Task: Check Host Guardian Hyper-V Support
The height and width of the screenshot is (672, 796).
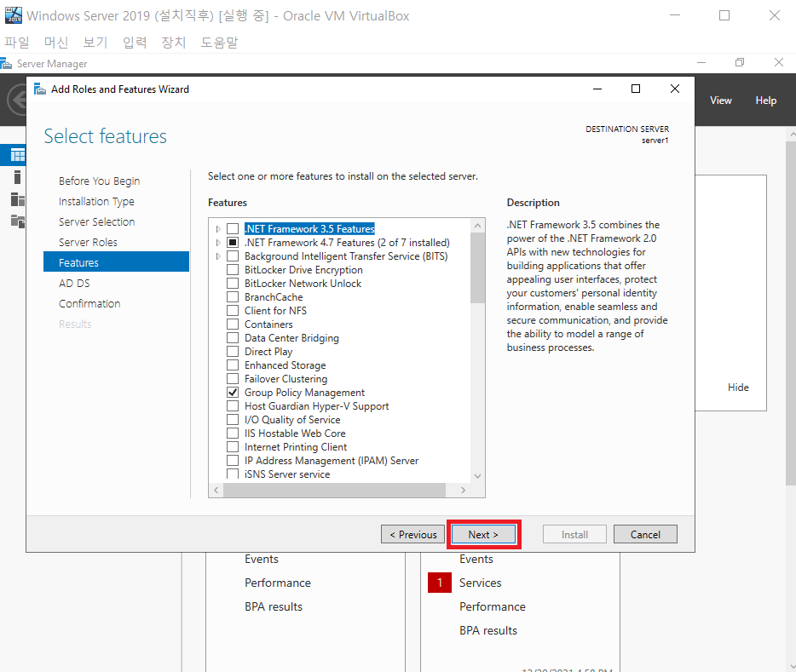Action: 233,406
